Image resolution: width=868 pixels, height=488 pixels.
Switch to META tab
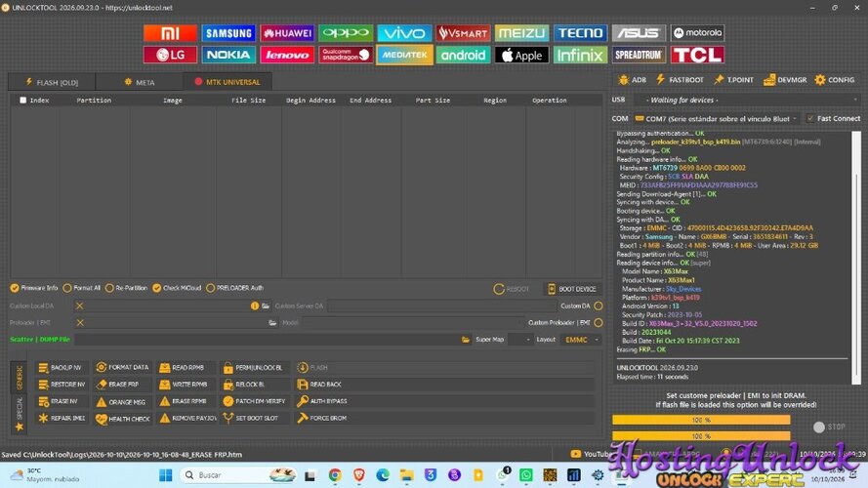(x=139, y=82)
